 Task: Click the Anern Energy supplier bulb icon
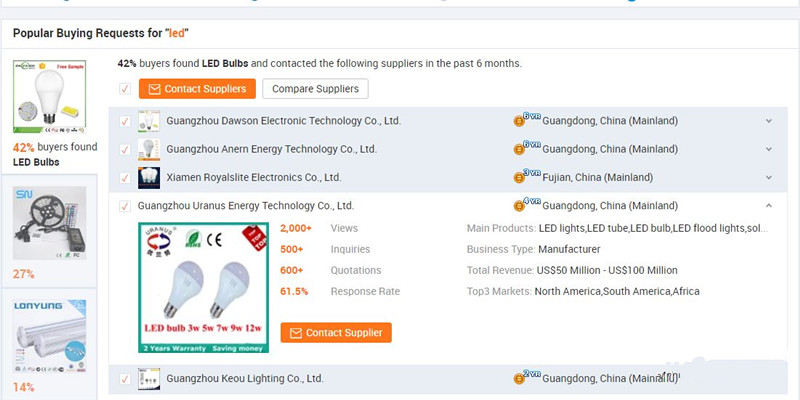pos(149,149)
